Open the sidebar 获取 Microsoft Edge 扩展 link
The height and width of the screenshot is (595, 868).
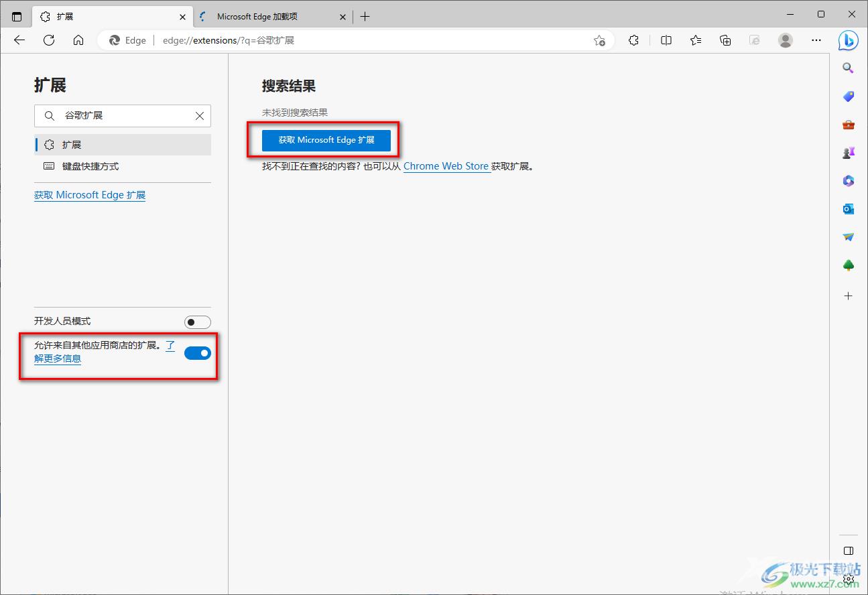click(x=90, y=195)
